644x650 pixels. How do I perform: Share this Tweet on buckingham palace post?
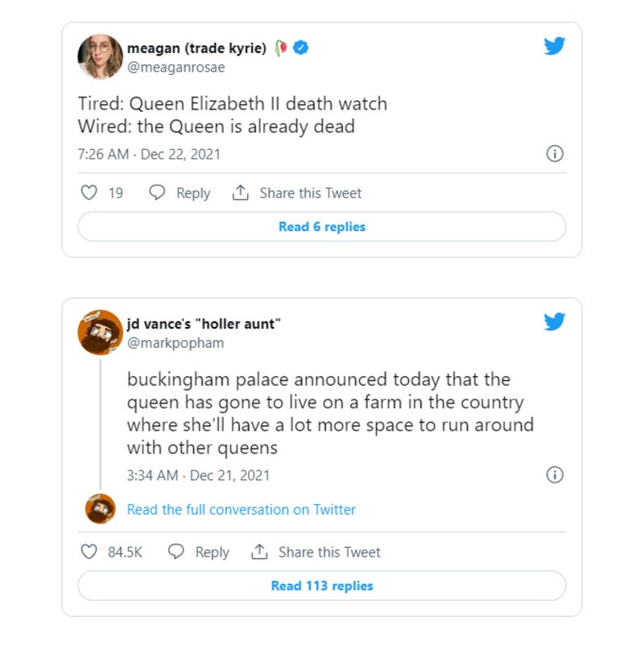(x=316, y=552)
